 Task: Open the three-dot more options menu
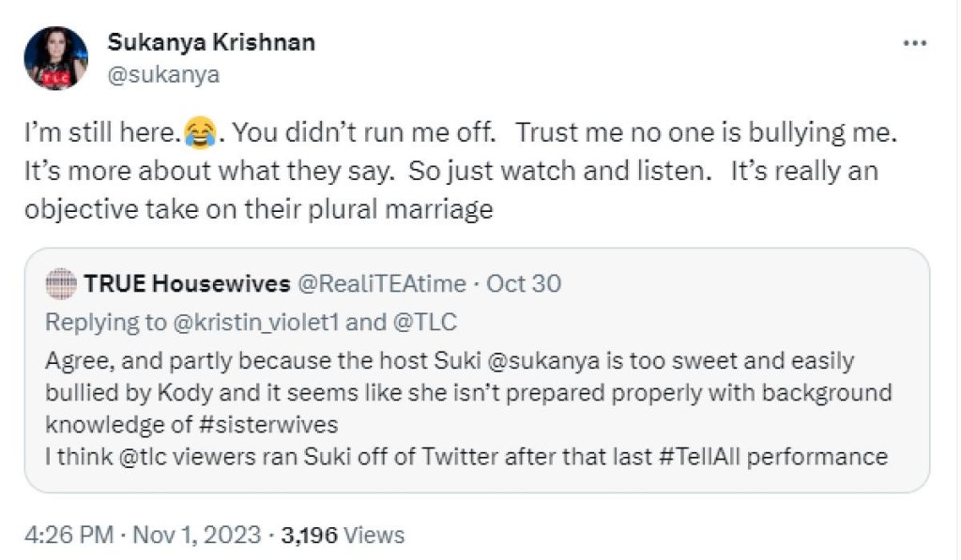pyautogui.click(x=914, y=44)
